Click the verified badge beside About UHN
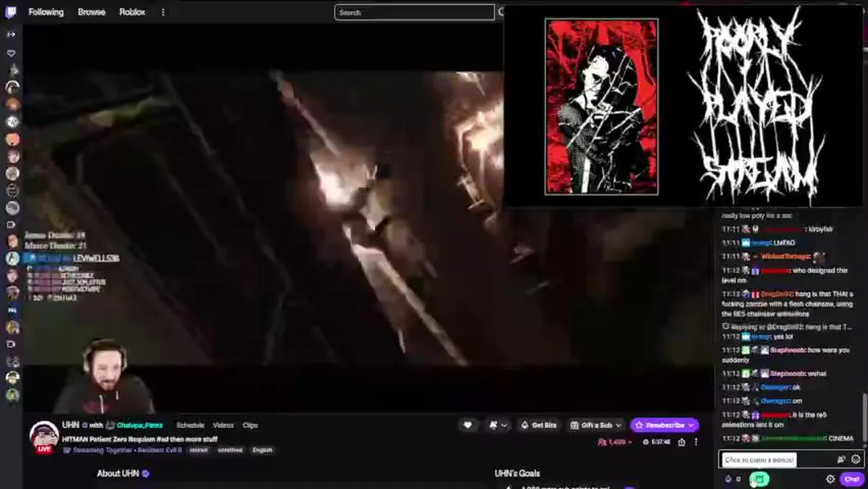This screenshot has height=489, width=868. click(145, 473)
